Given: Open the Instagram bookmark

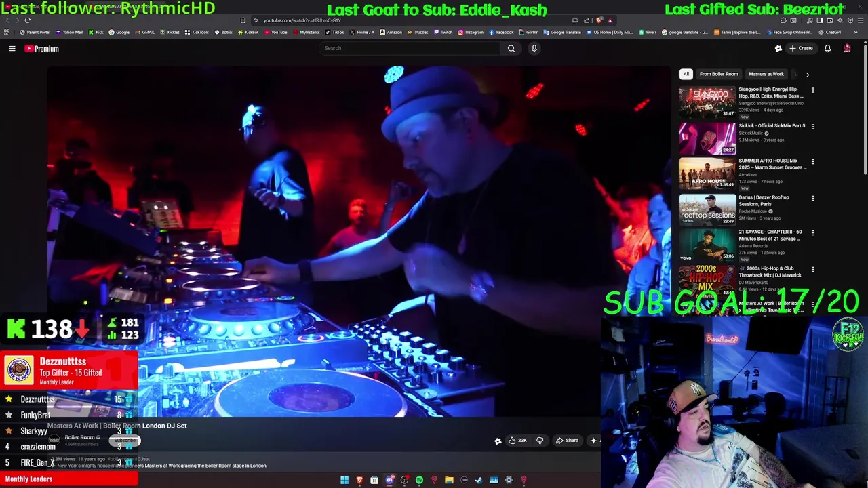Looking at the screenshot, I should (x=470, y=32).
